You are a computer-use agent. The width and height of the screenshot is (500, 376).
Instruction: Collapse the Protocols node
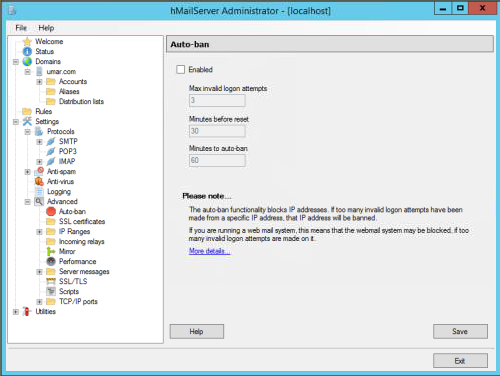tap(28, 132)
